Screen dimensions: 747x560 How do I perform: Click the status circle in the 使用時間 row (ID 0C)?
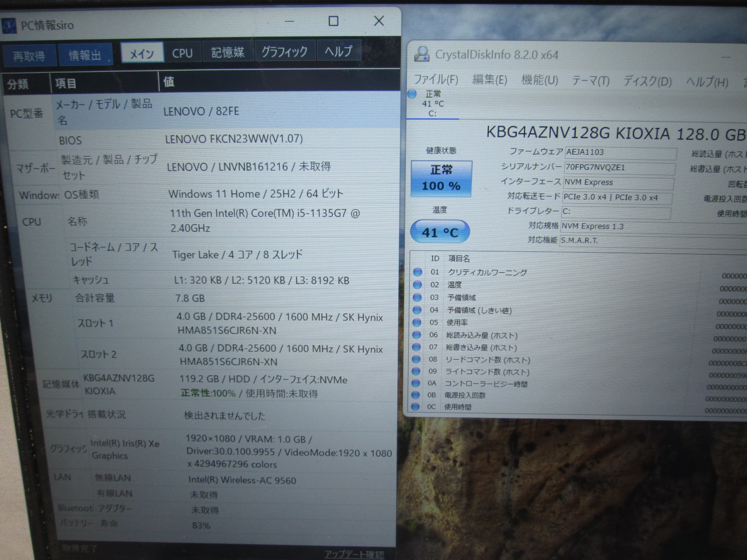click(415, 407)
